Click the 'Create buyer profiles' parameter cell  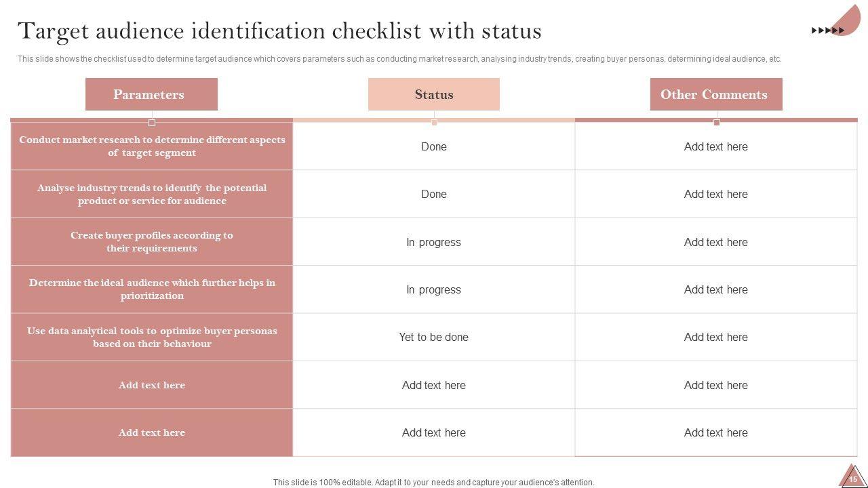click(152, 242)
